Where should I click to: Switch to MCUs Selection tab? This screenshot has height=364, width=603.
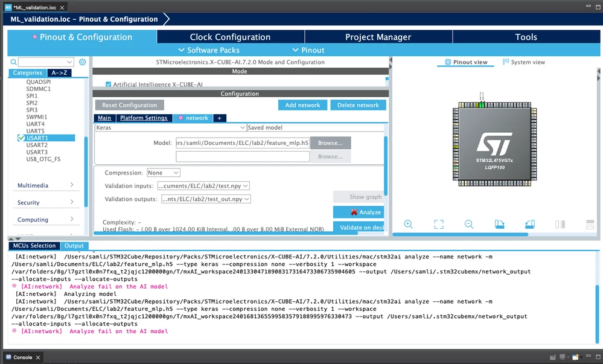[x=34, y=246]
